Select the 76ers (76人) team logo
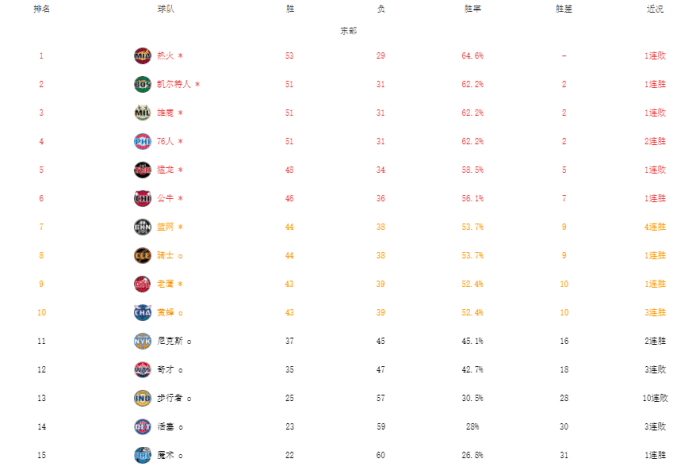The image size is (700, 470). (142, 141)
